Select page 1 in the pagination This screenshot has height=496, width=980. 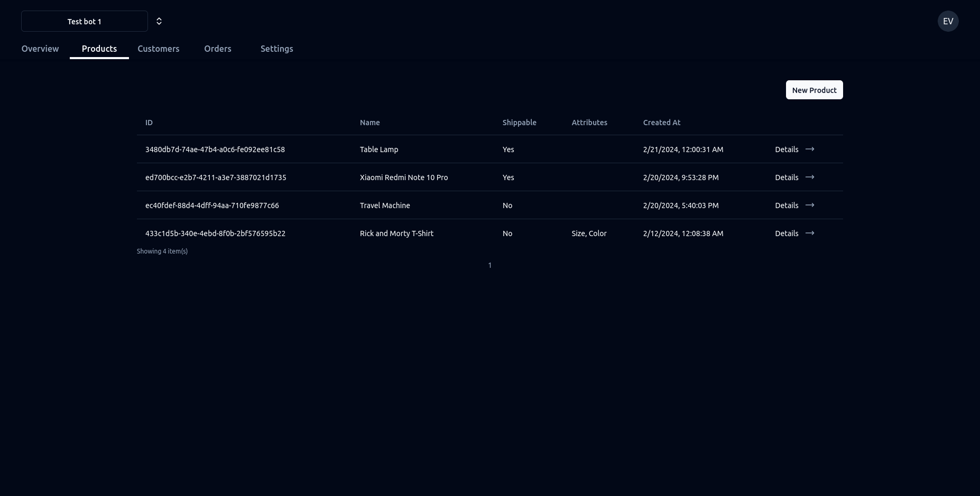pyautogui.click(x=490, y=265)
